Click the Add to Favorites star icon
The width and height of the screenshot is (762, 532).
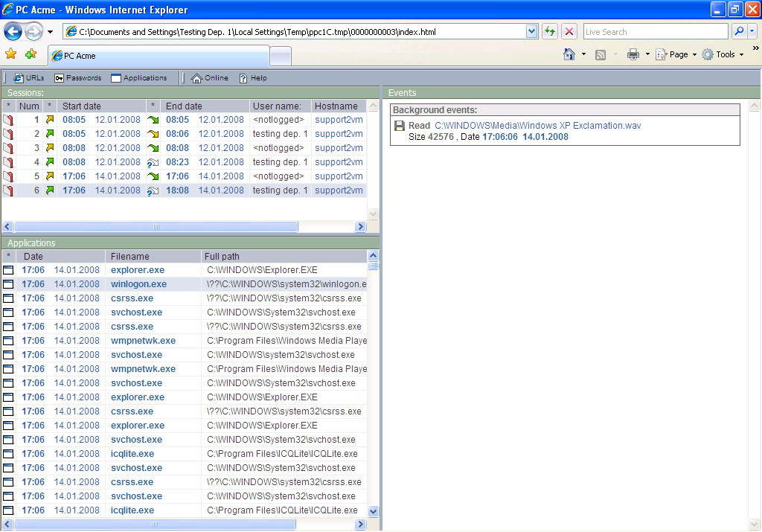point(31,54)
